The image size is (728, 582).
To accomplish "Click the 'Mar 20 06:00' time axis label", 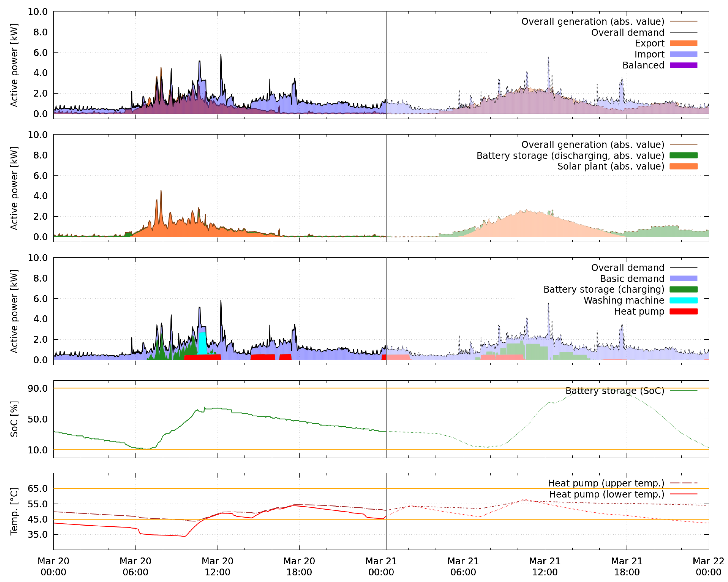I will tap(135, 567).
